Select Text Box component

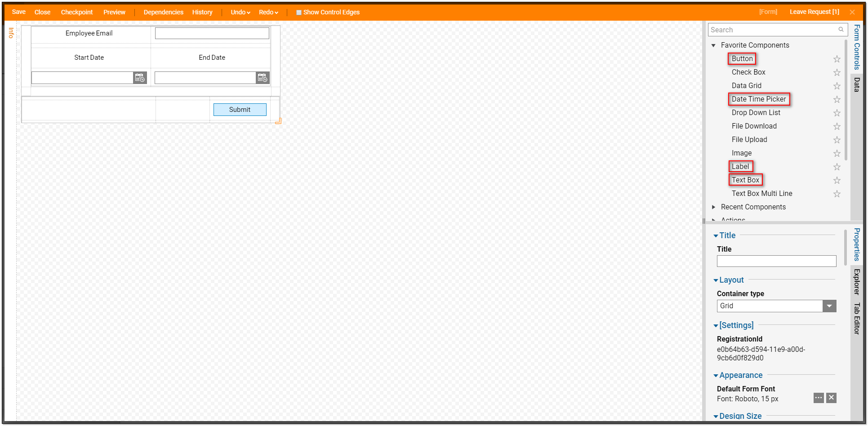pos(745,180)
